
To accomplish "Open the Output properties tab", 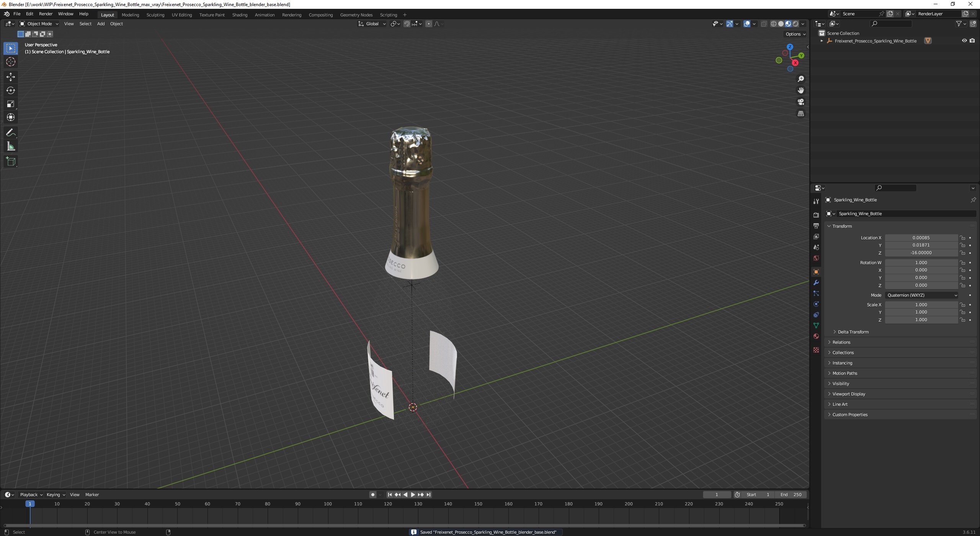I will pos(816,226).
